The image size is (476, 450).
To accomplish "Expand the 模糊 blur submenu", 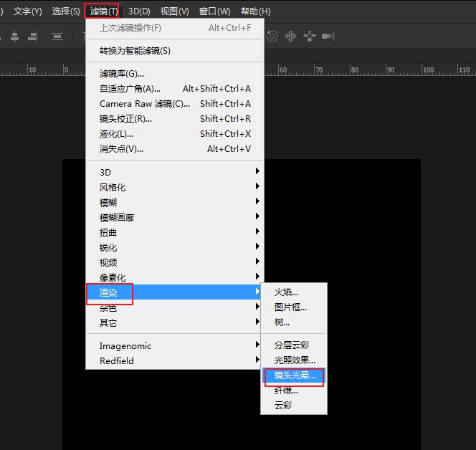I will pos(175,202).
